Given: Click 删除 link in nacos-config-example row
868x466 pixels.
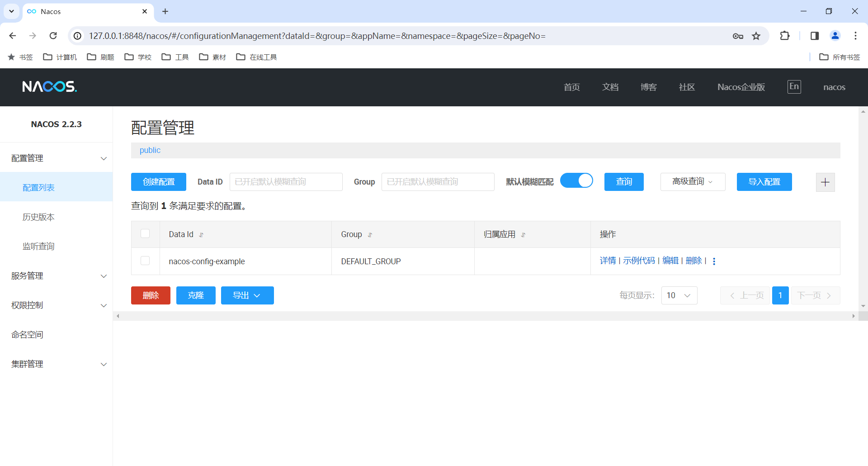Looking at the screenshot, I should [693, 261].
